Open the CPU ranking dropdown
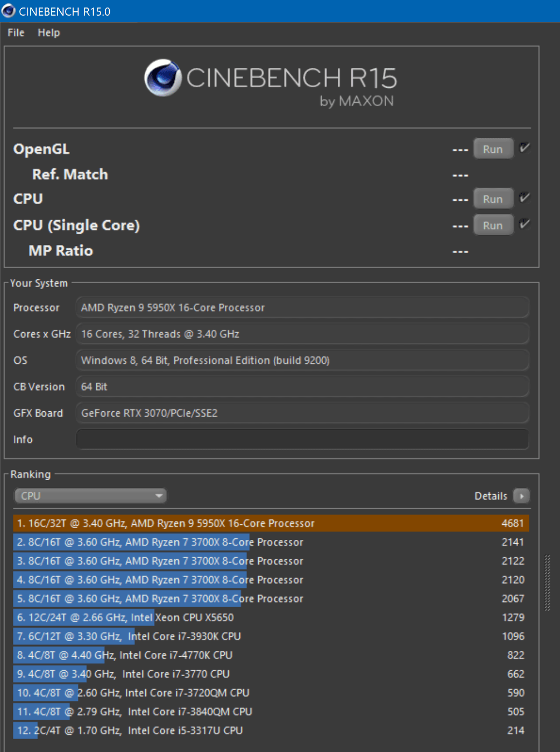Viewport: 560px width, 752px height. coord(90,496)
